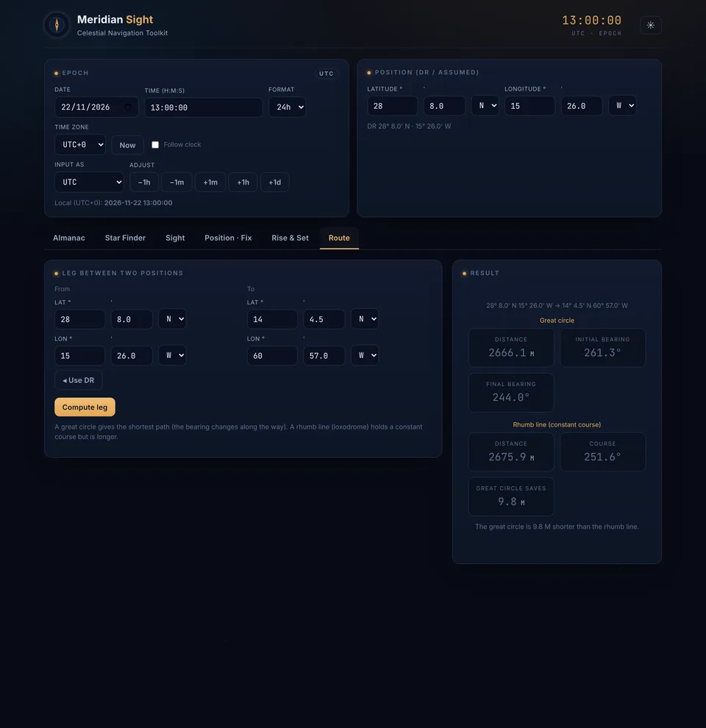Open the To longitude W hemisphere dropdown
Image resolution: width=706 pixels, height=728 pixels.
click(365, 355)
